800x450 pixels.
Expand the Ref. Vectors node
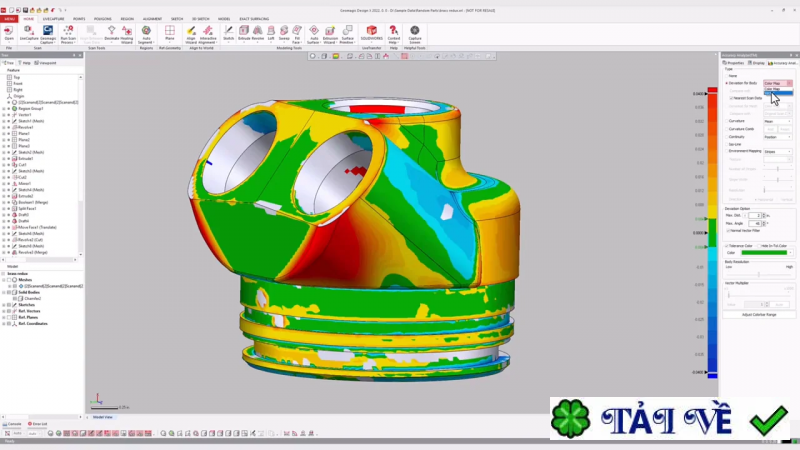[4, 311]
